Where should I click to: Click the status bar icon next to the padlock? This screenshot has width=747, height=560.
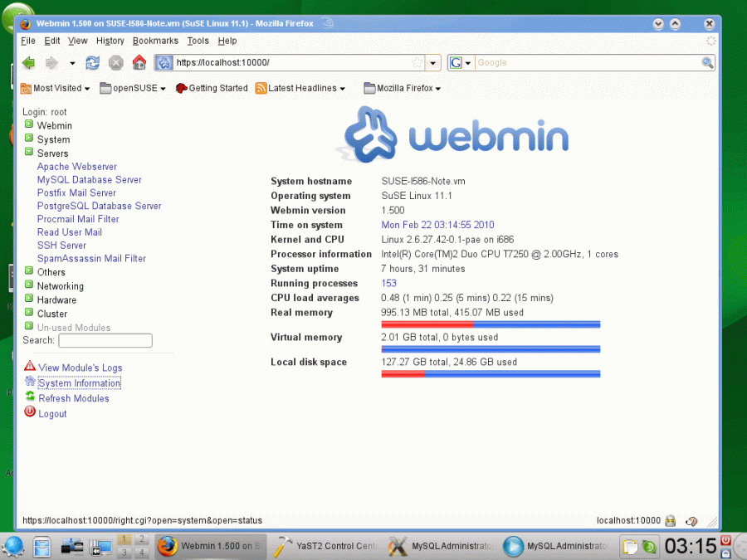point(691,522)
